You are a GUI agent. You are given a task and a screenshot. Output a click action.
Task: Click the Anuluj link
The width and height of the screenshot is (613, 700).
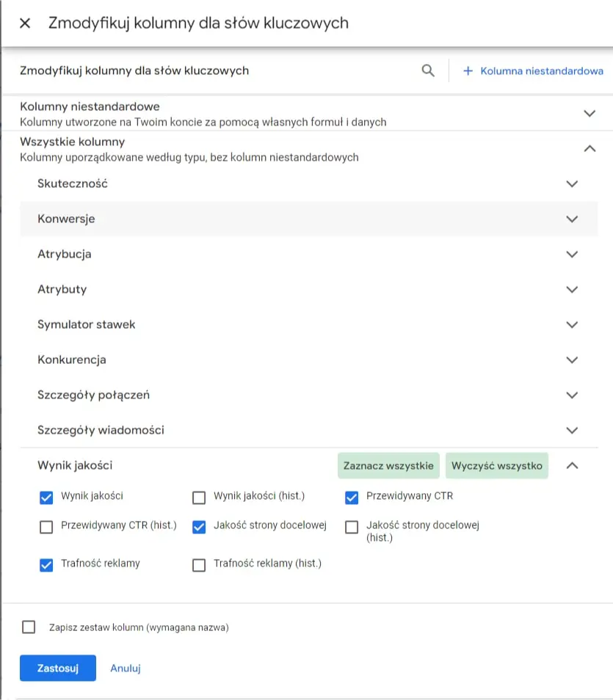coord(125,668)
